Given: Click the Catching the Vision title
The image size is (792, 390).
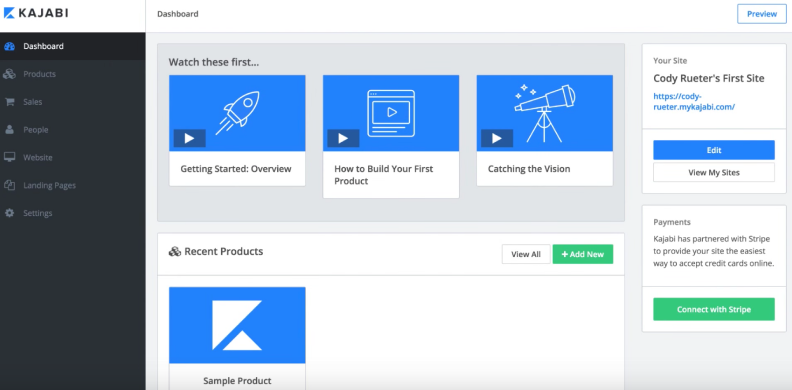Looking at the screenshot, I should coord(529,169).
